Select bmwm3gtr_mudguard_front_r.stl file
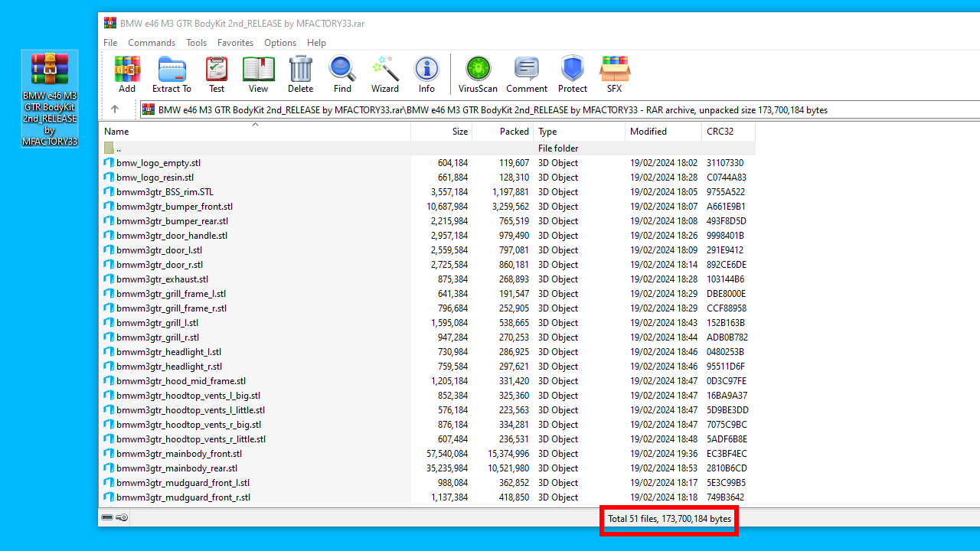Screen dimensions: 980x551 [x=427, y=497]
